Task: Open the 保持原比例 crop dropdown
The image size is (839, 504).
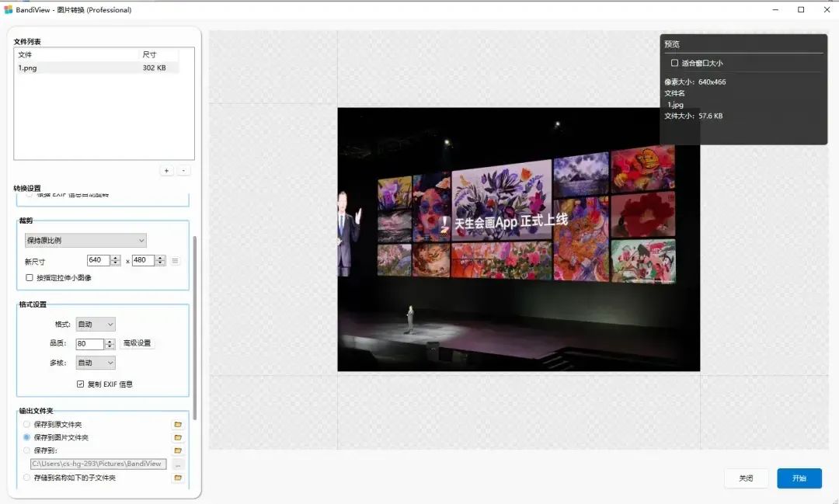Action: (85, 241)
